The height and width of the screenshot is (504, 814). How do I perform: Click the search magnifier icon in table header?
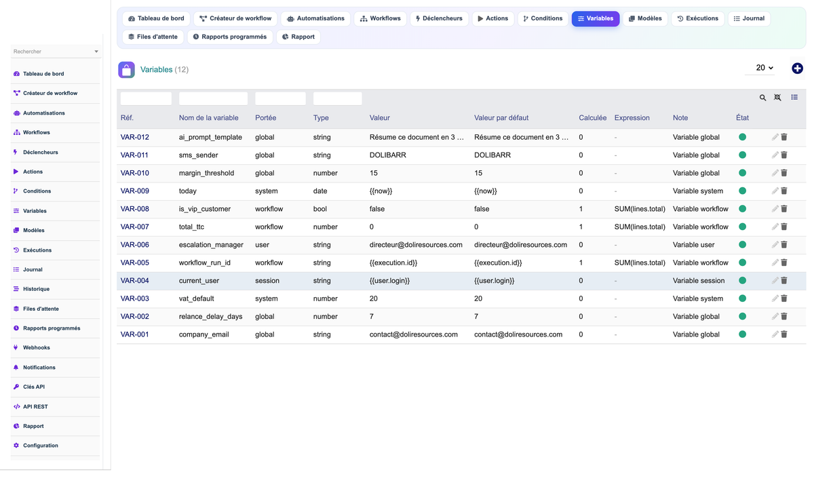[x=762, y=98]
